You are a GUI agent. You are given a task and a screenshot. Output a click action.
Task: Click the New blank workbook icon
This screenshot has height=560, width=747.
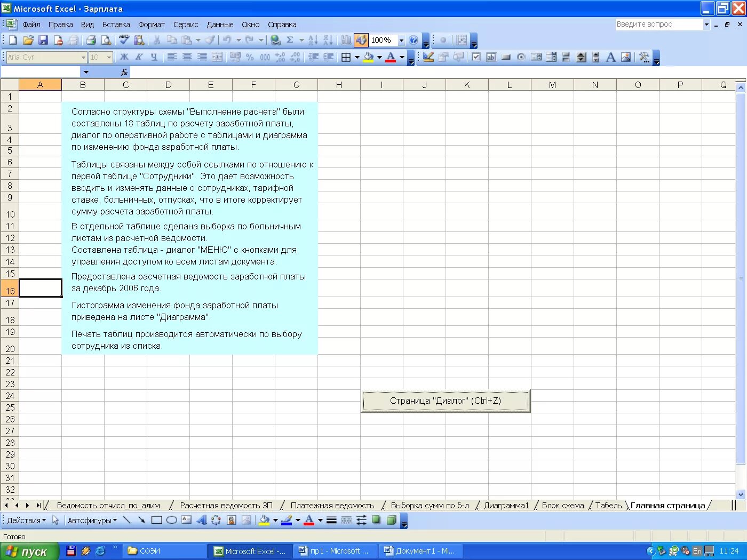point(13,40)
